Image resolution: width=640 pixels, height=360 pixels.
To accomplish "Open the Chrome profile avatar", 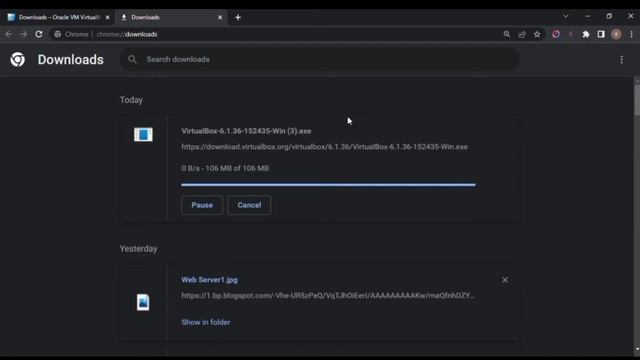I will (x=616, y=34).
